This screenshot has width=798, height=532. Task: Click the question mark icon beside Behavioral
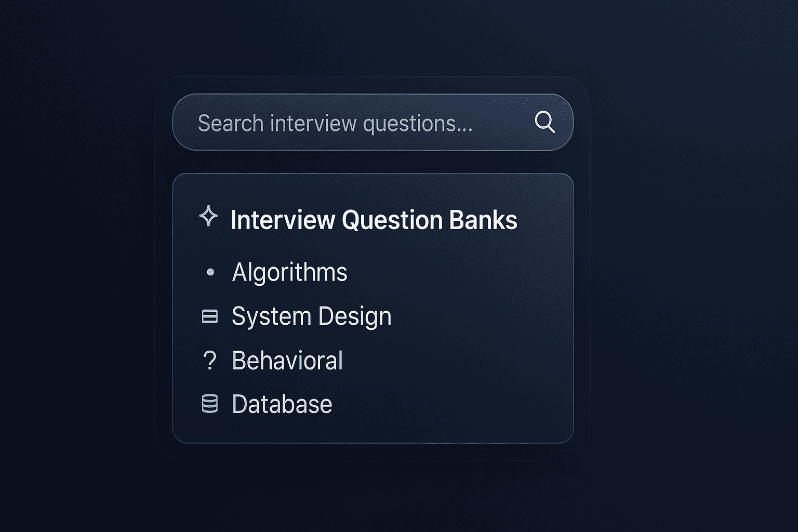coord(210,361)
